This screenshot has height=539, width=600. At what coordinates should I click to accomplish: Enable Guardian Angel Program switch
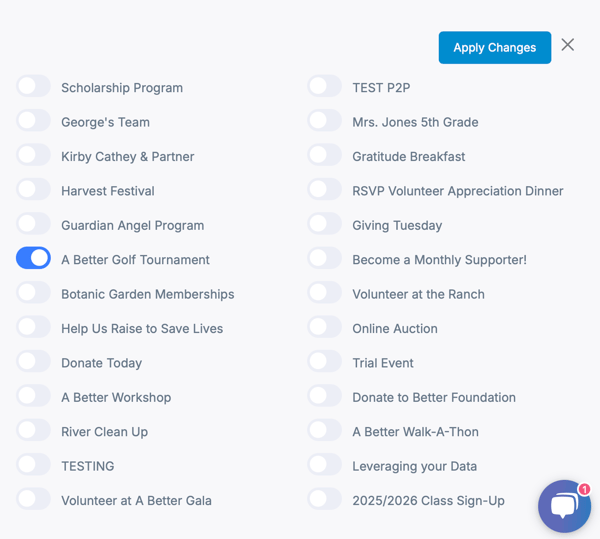(33, 223)
